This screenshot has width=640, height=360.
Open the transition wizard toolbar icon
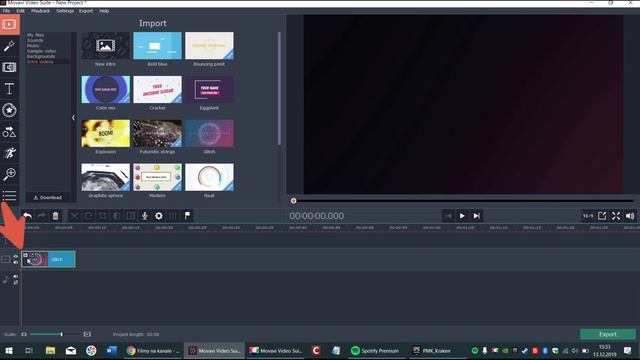pos(131,216)
